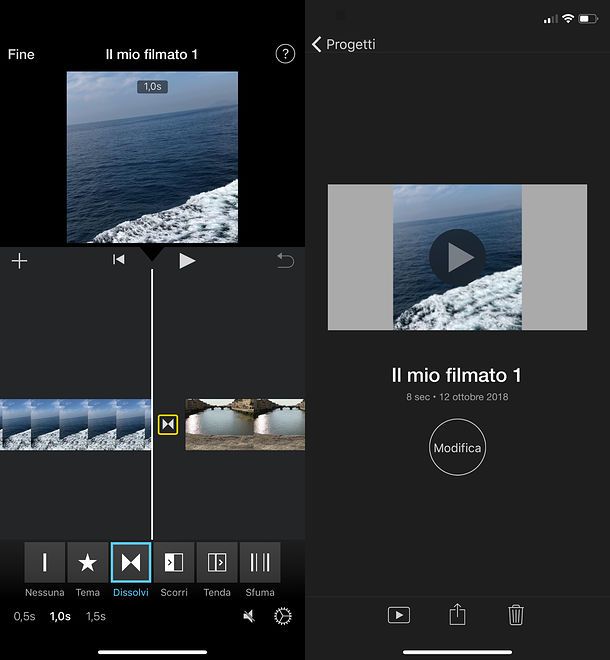Undo the last edit
610x660 pixels.
click(285, 261)
